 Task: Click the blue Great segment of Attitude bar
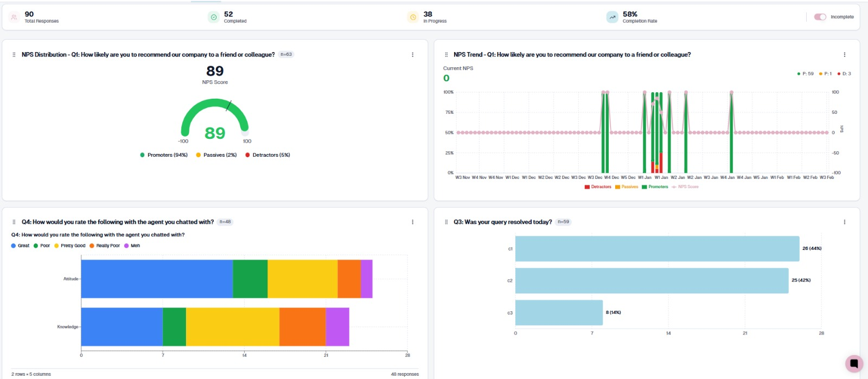(157, 279)
